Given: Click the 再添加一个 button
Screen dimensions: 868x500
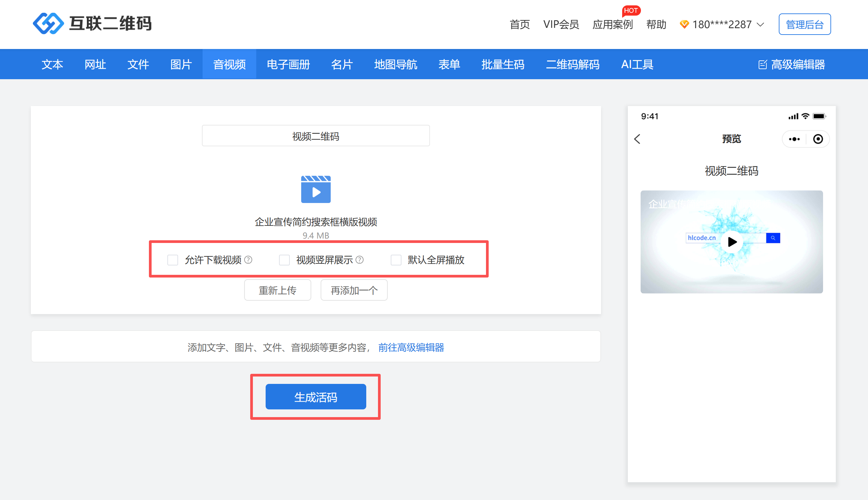Looking at the screenshot, I should tap(354, 290).
